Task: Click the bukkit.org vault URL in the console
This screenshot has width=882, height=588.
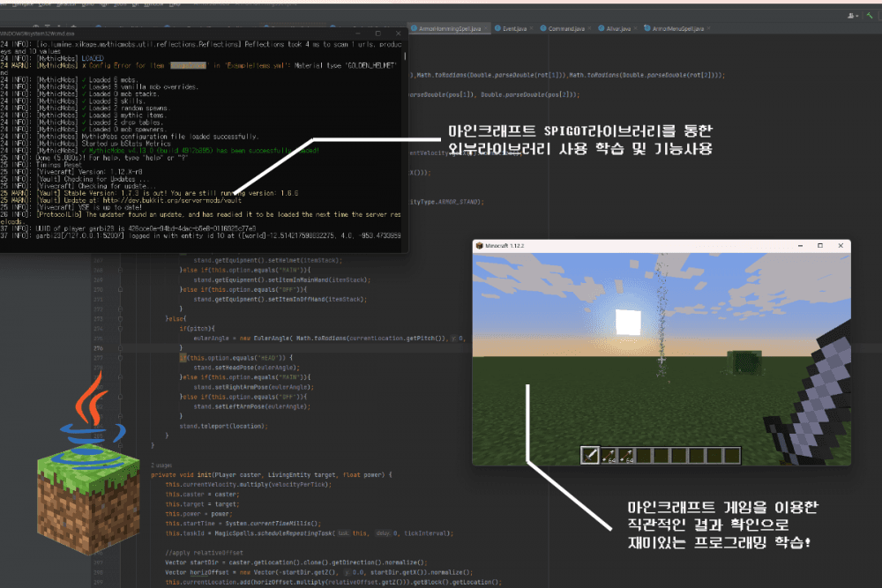Action: (x=172, y=200)
